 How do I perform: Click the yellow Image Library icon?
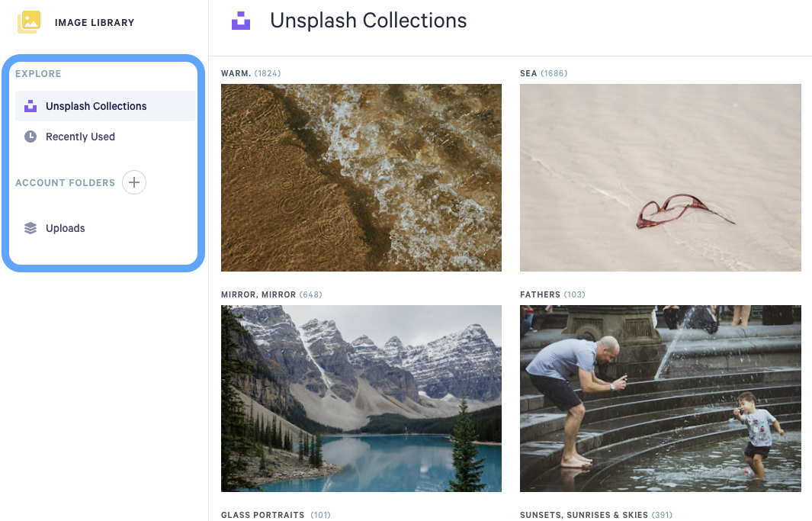tap(29, 22)
